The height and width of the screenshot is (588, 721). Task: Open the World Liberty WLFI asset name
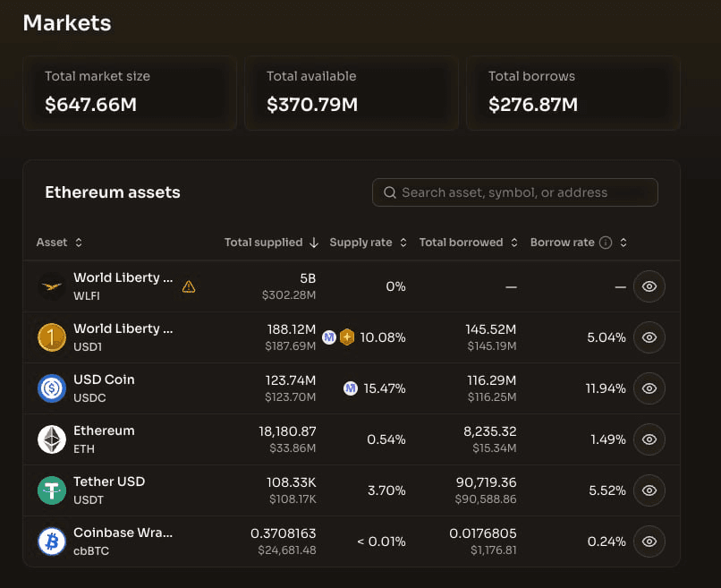[x=123, y=278]
